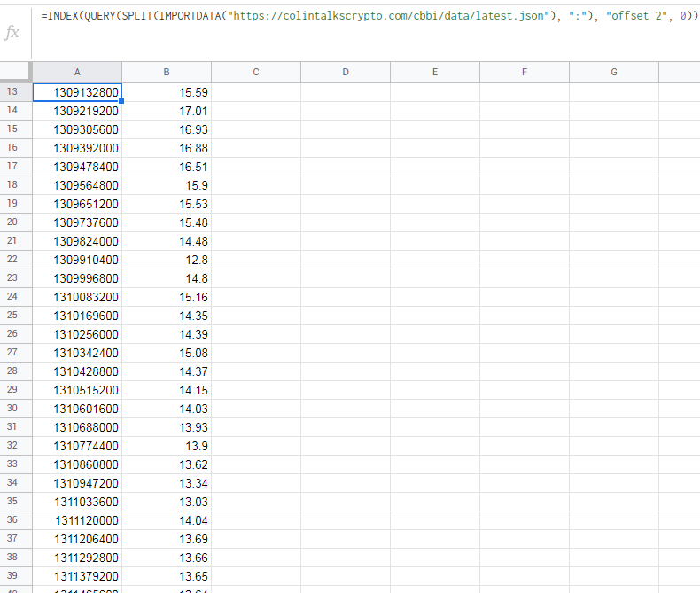Screen dimensions: 700x593
Task: Click cell containing 1309478400
Action: (x=77, y=167)
